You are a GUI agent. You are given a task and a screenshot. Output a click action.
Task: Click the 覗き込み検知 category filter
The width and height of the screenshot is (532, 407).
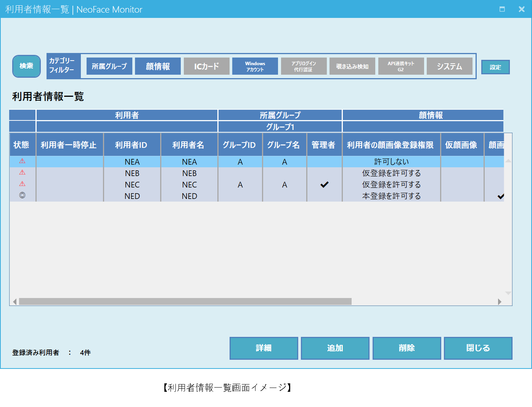[x=352, y=66]
